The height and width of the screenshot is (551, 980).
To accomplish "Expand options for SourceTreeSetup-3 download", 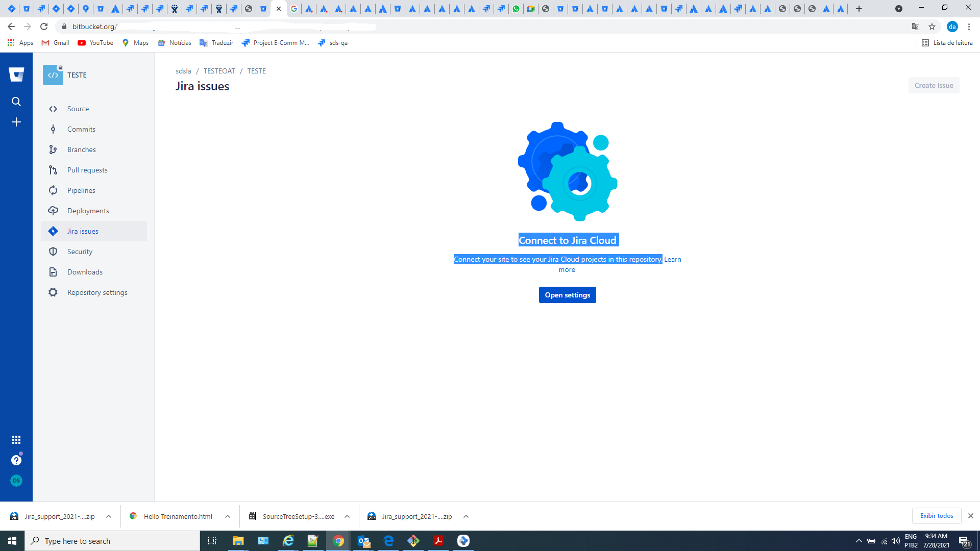I will pyautogui.click(x=347, y=516).
